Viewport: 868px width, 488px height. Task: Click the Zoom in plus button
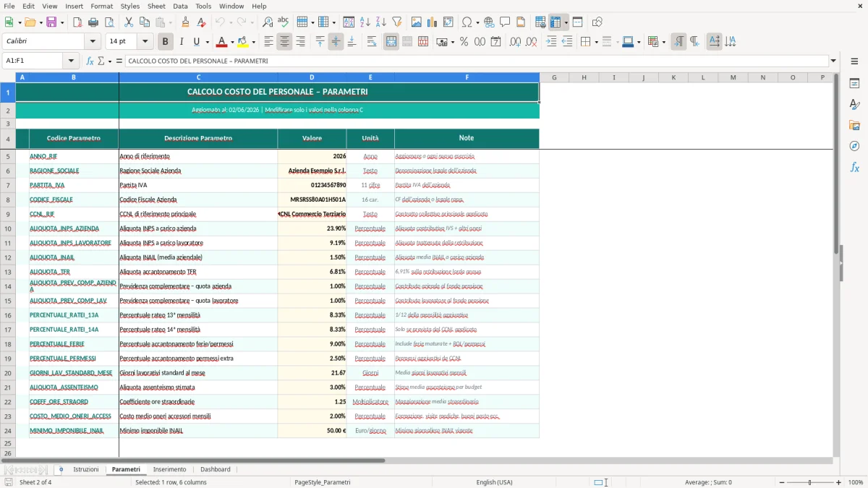click(x=839, y=482)
